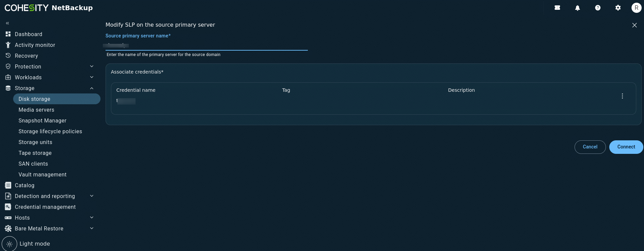Click the Protection shield icon
Screen dimensions: 644x251
[x=8, y=66]
